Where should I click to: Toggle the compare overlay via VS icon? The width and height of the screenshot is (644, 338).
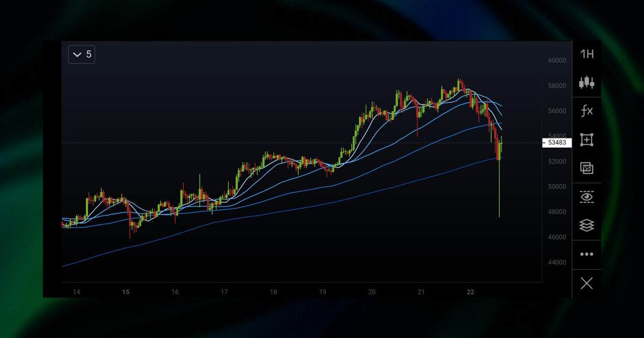[587, 168]
